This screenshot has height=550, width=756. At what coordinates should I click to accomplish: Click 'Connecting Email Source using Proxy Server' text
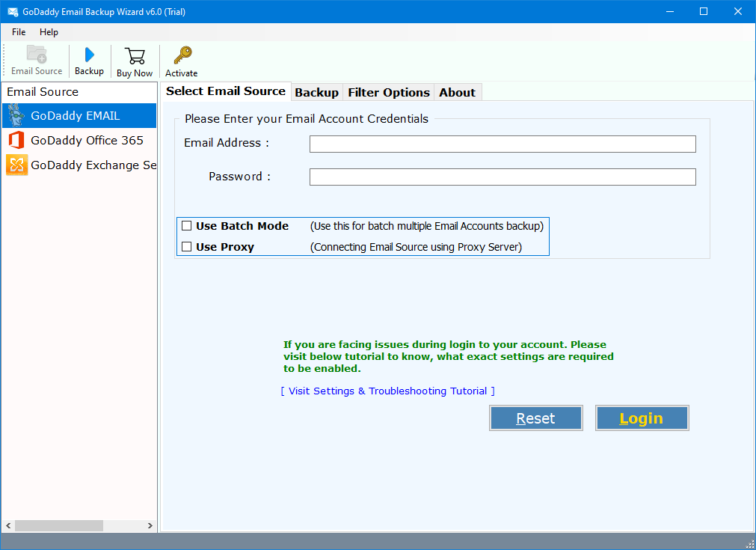point(416,247)
